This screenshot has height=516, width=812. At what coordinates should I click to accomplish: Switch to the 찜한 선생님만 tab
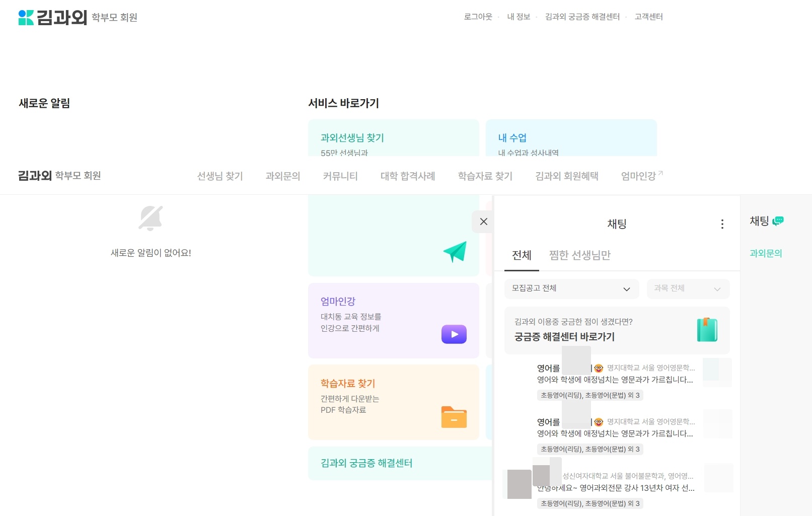pos(579,255)
